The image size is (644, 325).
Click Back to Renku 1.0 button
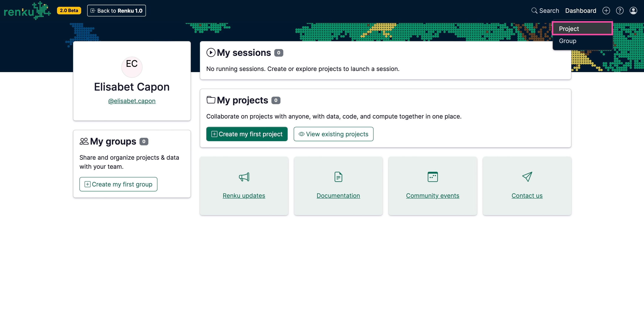(116, 11)
